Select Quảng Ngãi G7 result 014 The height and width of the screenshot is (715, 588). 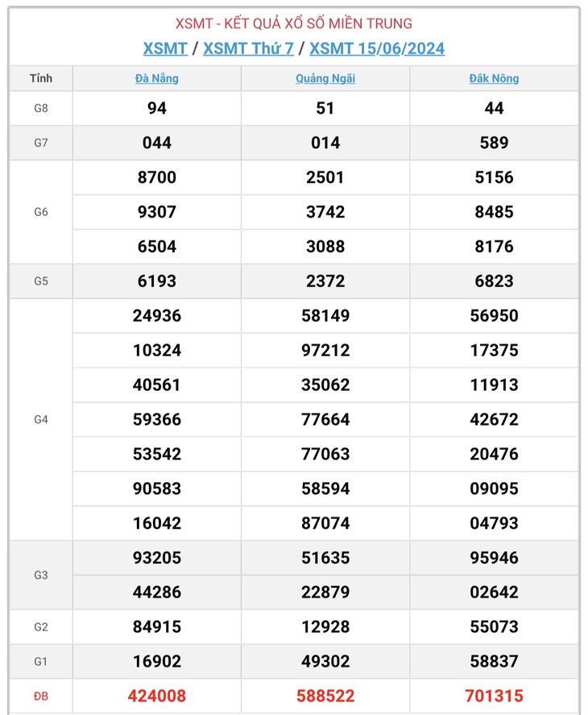point(325,143)
